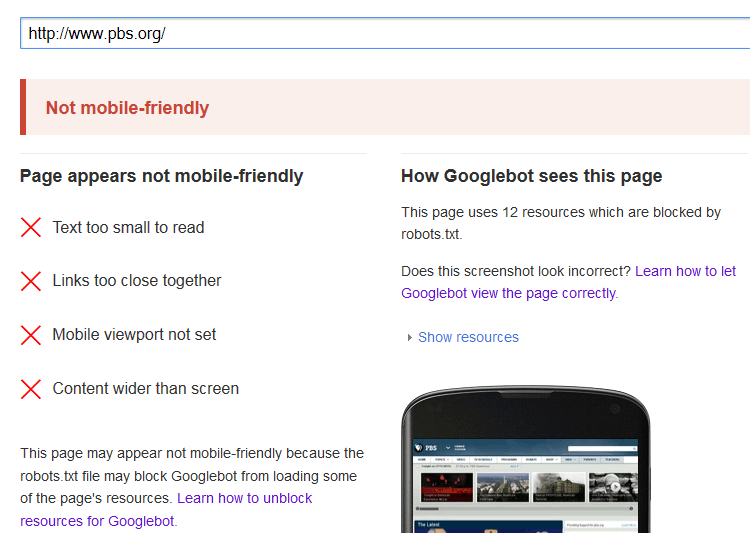Select Mobile viewport not set message
750x533 pixels.
134,334
